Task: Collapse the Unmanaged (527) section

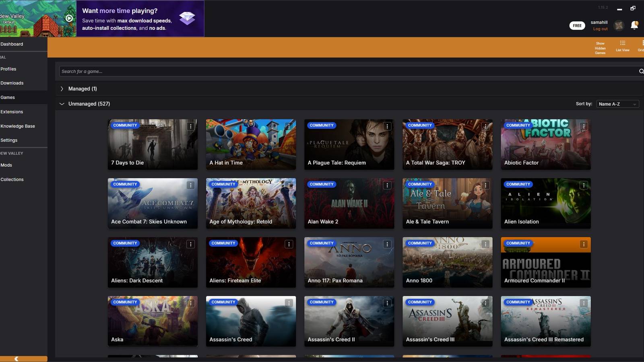Action: point(62,103)
